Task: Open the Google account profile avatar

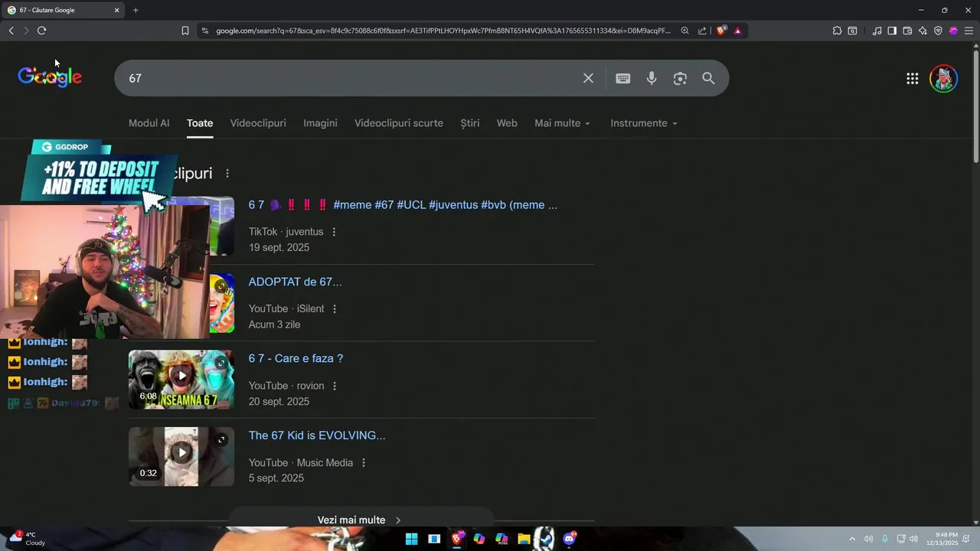Action: (943, 78)
